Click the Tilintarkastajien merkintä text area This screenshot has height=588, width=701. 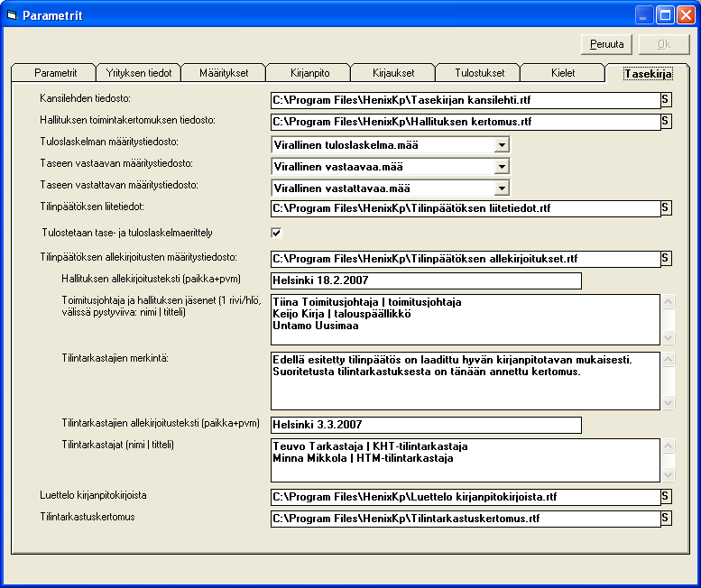point(466,381)
